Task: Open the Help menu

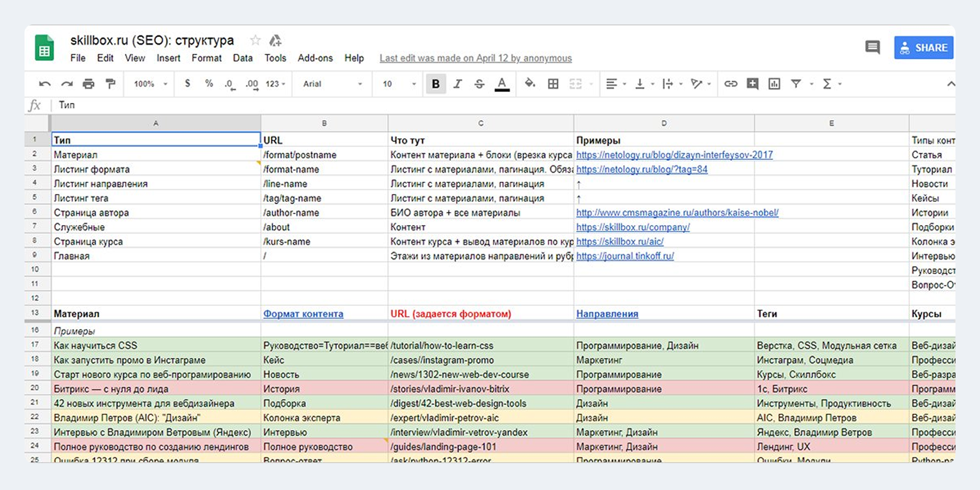Action: (x=354, y=58)
